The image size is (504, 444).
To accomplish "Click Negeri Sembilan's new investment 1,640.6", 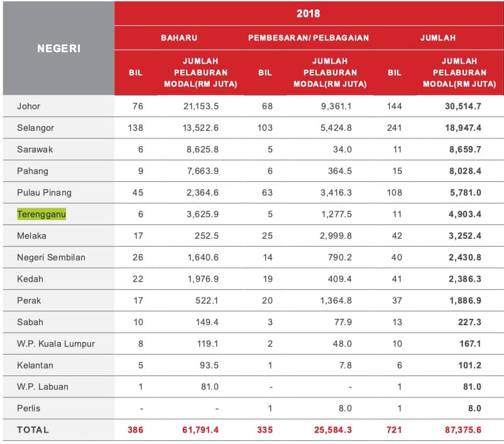I will tap(203, 257).
